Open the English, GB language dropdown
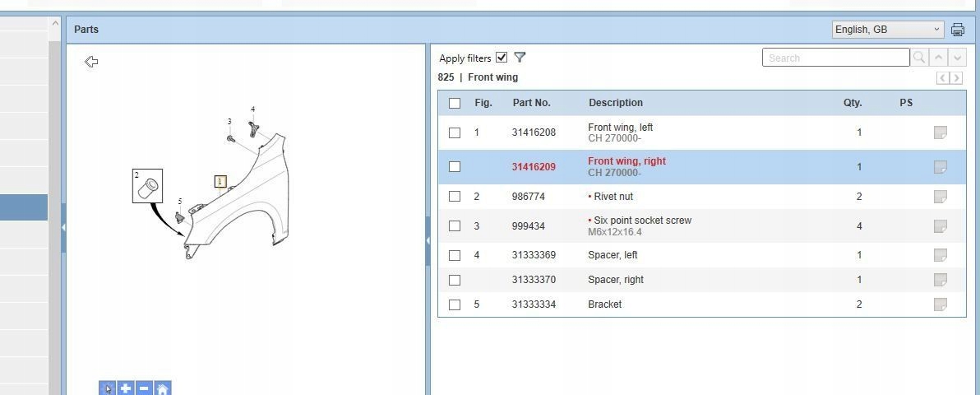The width and height of the screenshot is (980, 395). click(887, 30)
